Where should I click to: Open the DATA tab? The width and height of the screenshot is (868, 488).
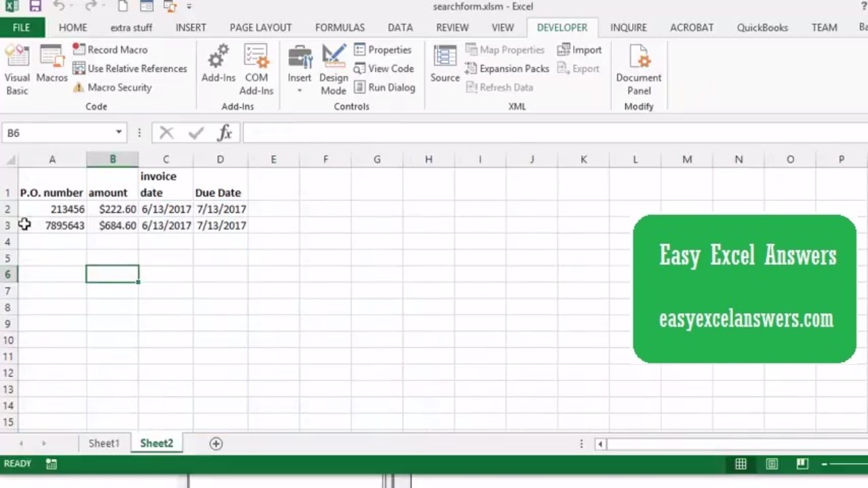point(400,28)
